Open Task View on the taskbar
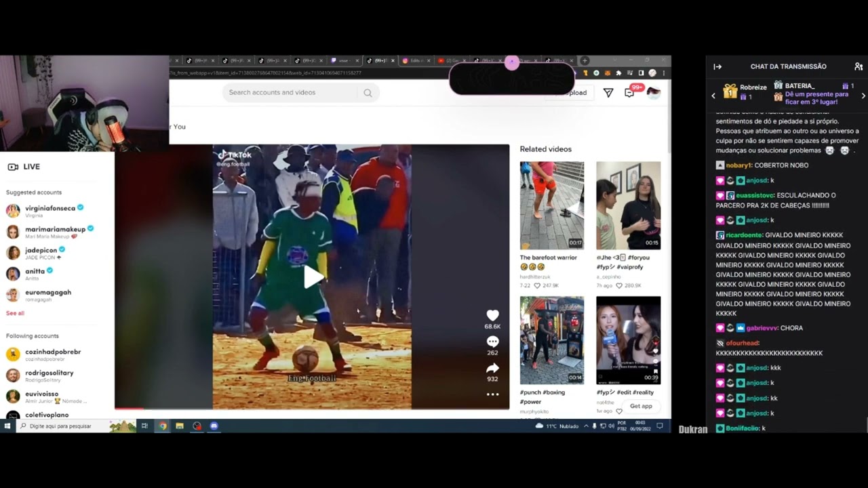868x488 pixels. tap(144, 426)
